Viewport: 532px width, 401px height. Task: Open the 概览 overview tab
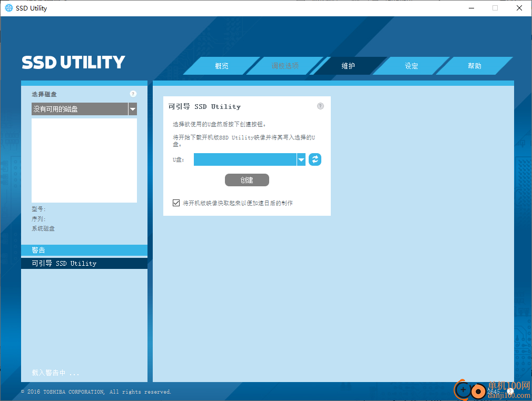pos(222,66)
